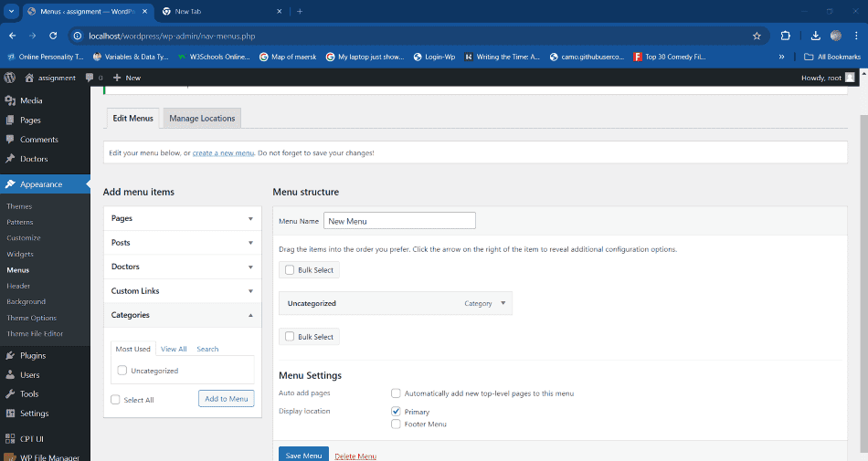Open Media via its sidebar icon
Image resolution: width=868 pixels, height=461 pixels.
(10, 100)
